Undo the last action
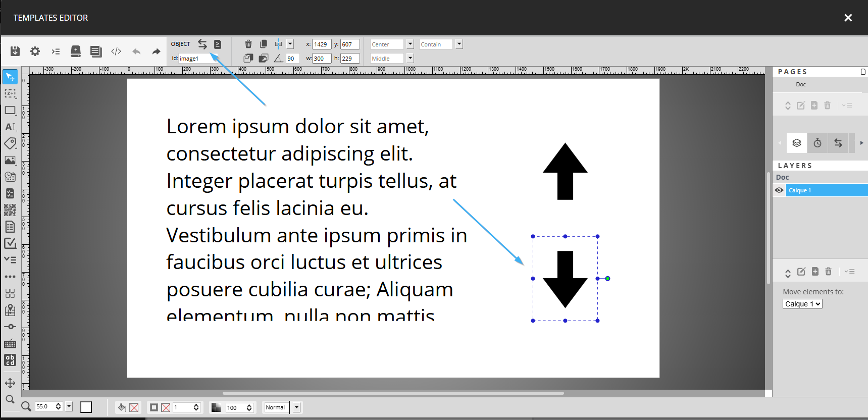 click(x=136, y=51)
